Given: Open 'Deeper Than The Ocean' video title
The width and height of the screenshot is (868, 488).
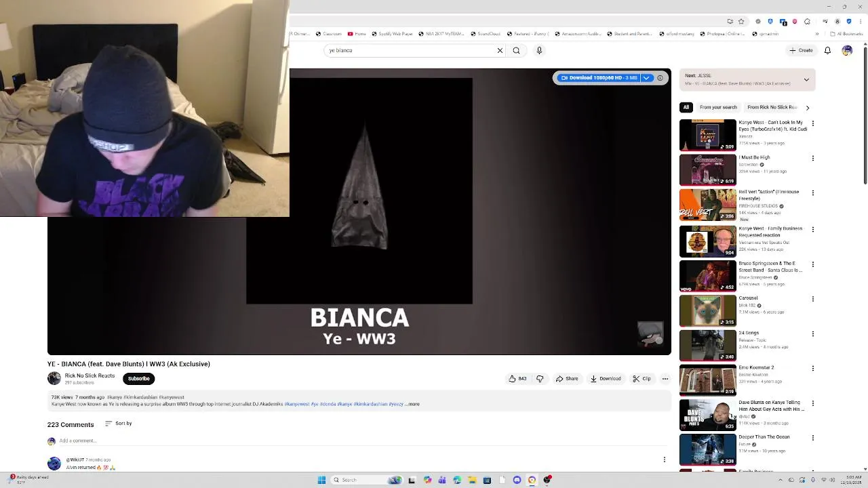Looking at the screenshot, I should [x=764, y=437].
